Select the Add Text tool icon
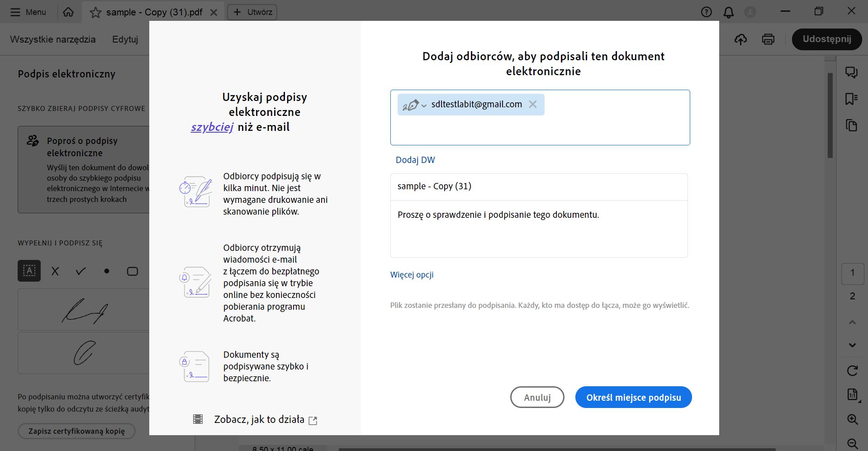Screen dimensions: 868x451 pyautogui.click(x=29, y=271)
